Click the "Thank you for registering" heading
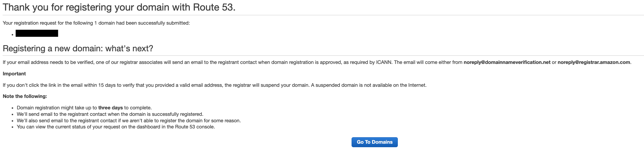644x151 pixels. pos(119,7)
